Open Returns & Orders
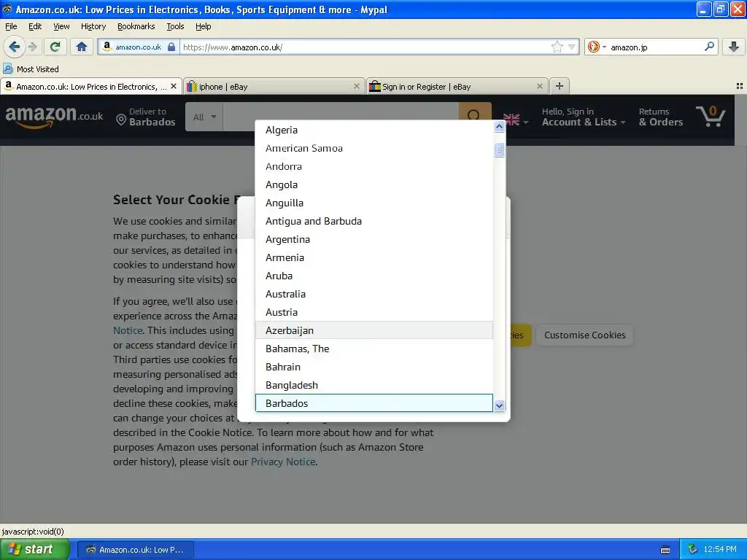The width and height of the screenshot is (747, 560). click(x=660, y=117)
